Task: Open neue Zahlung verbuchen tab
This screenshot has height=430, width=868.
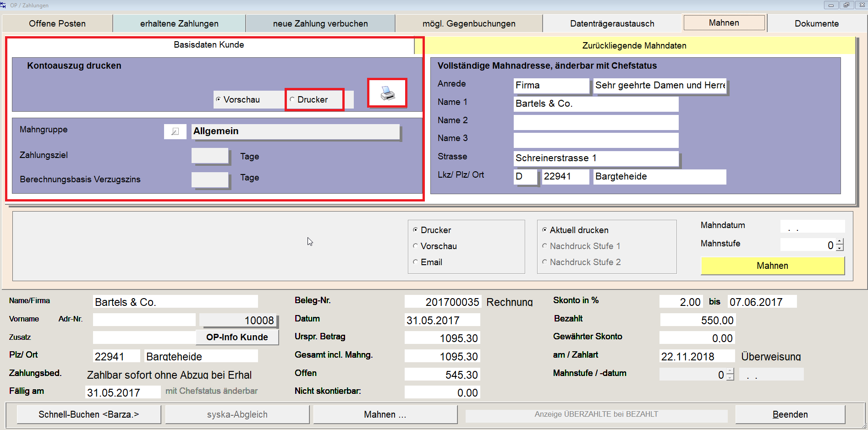Action: [x=320, y=23]
